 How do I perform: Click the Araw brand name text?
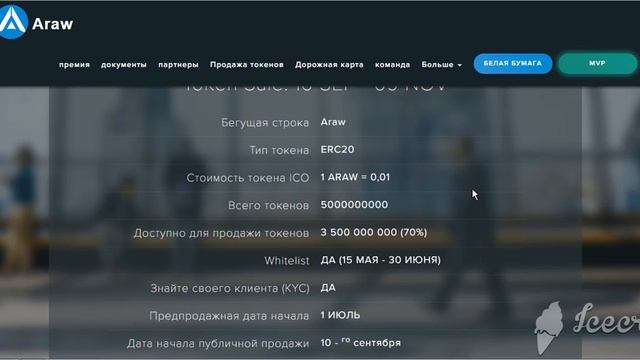[x=53, y=24]
